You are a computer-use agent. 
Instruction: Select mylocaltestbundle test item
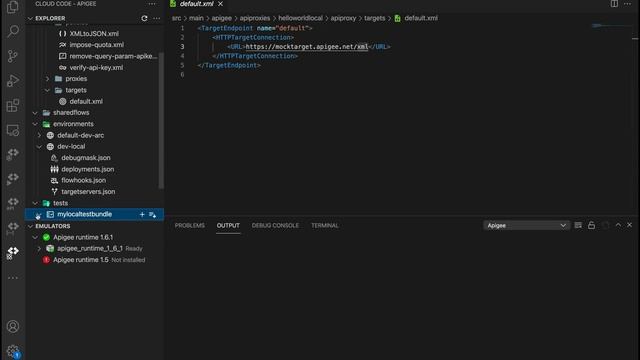84,214
